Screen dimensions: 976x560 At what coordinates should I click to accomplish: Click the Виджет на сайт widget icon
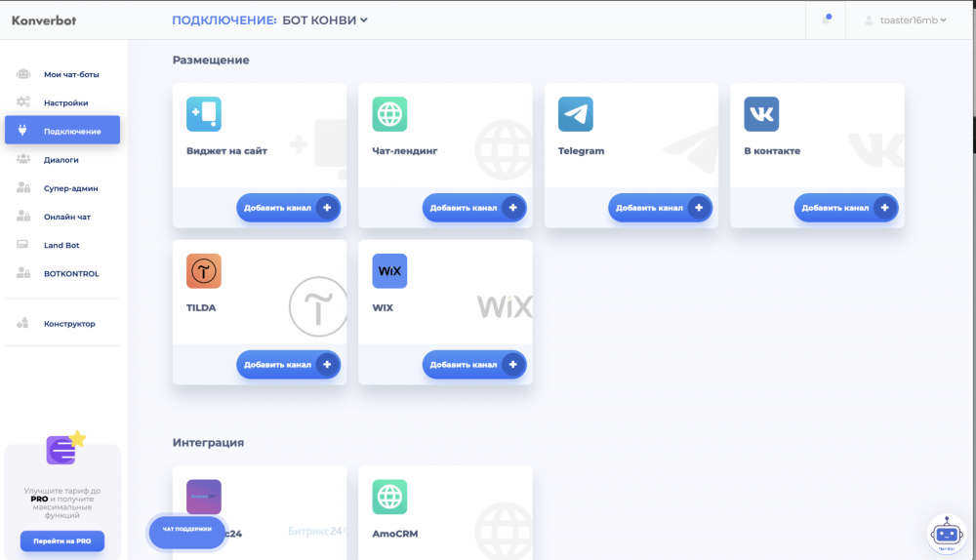(204, 114)
